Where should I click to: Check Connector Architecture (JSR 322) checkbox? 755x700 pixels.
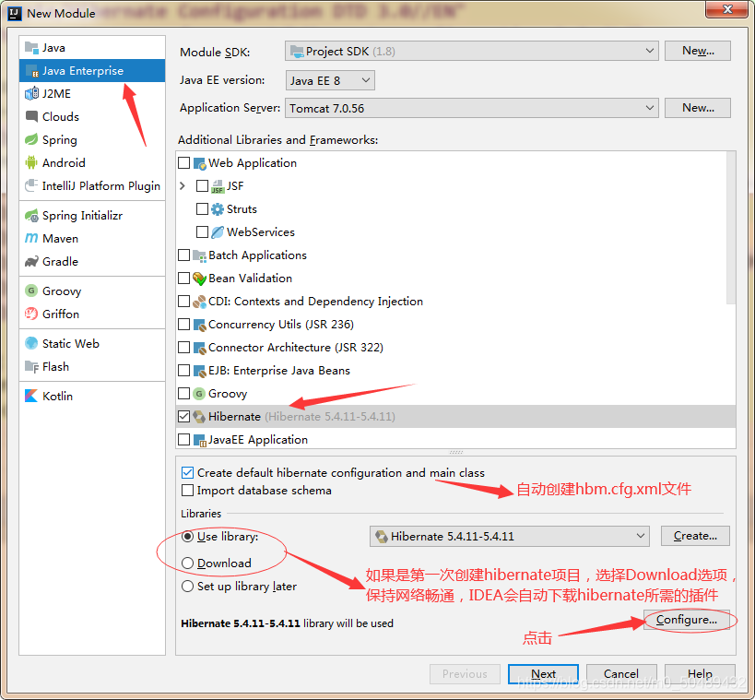[184, 348]
